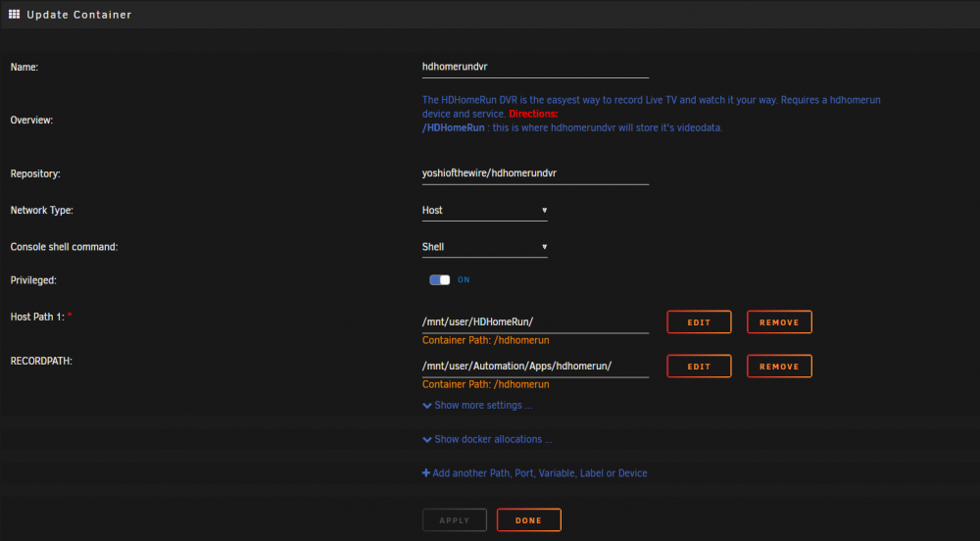Click the Done button

(529, 519)
